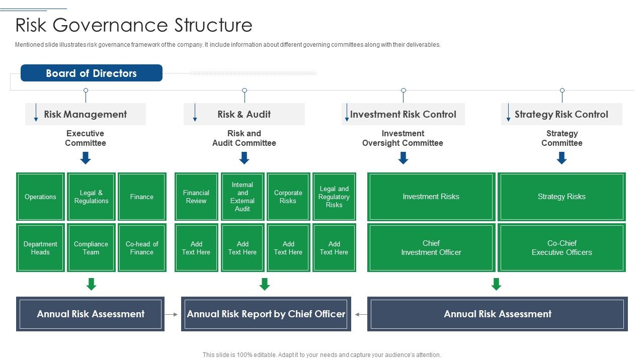The width and height of the screenshot is (644, 362).
Task: Click the Risk Governance Structure title
Action: coord(134,25)
